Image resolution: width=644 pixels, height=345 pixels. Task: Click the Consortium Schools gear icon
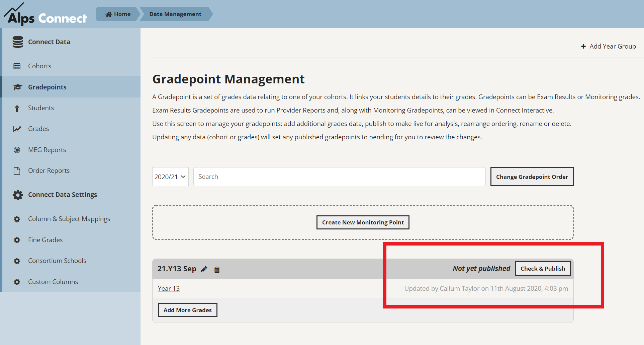click(x=17, y=261)
